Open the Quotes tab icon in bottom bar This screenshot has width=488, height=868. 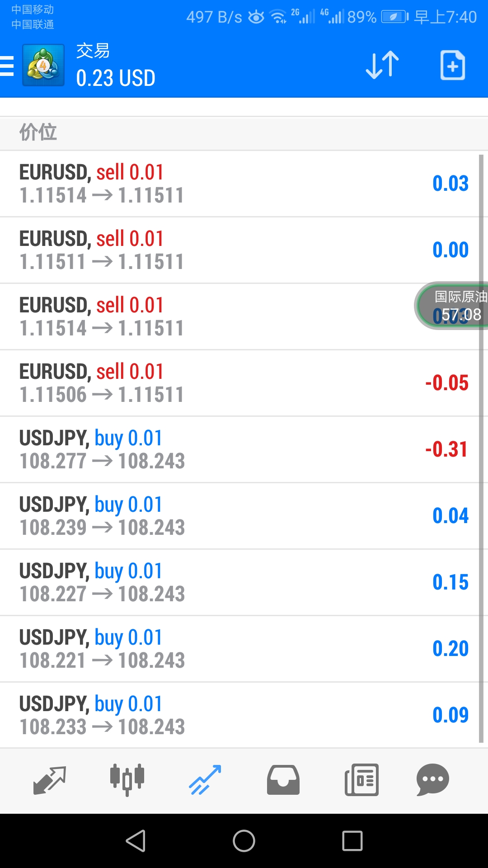point(50,780)
